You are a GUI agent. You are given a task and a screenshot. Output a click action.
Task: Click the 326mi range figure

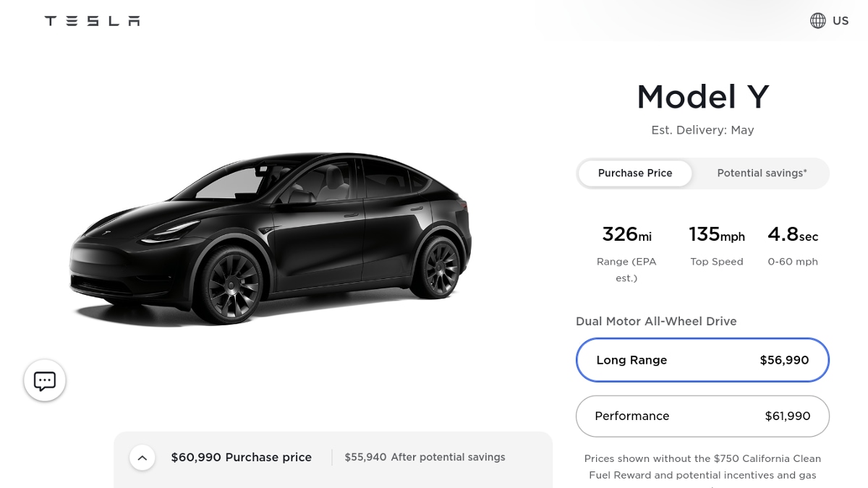click(626, 235)
